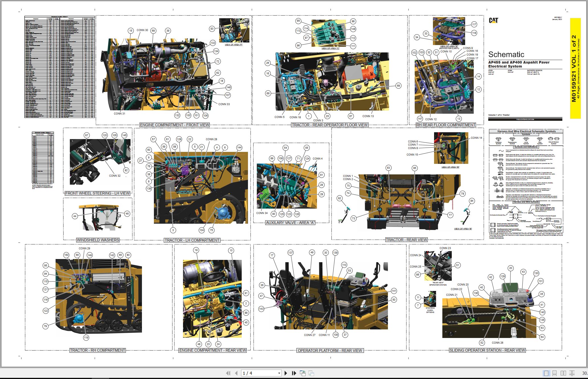The width and height of the screenshot is (588, 379).
Task: Open the PUBLICATIONS.CAT.COM link
Action: click(525, 119)
